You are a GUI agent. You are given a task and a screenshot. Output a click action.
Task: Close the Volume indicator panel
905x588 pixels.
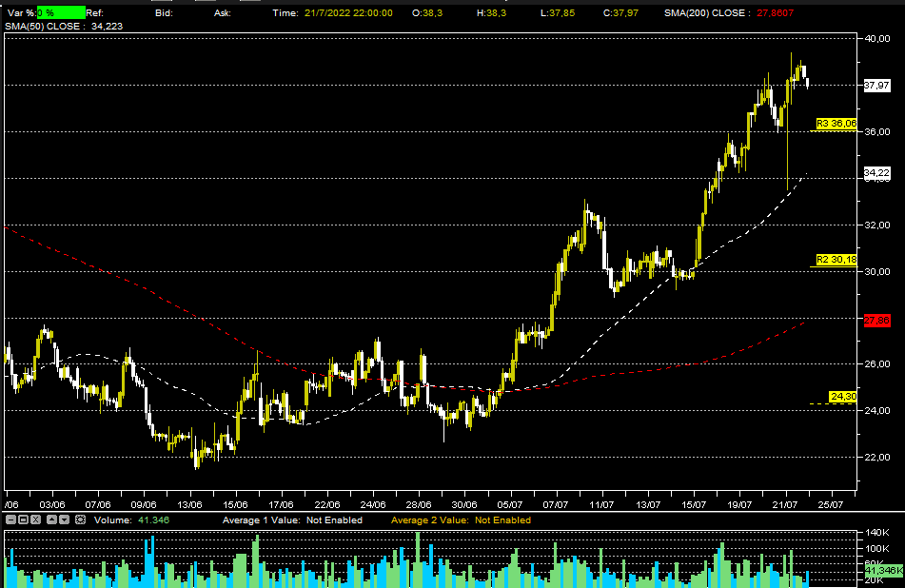point(37,520)
